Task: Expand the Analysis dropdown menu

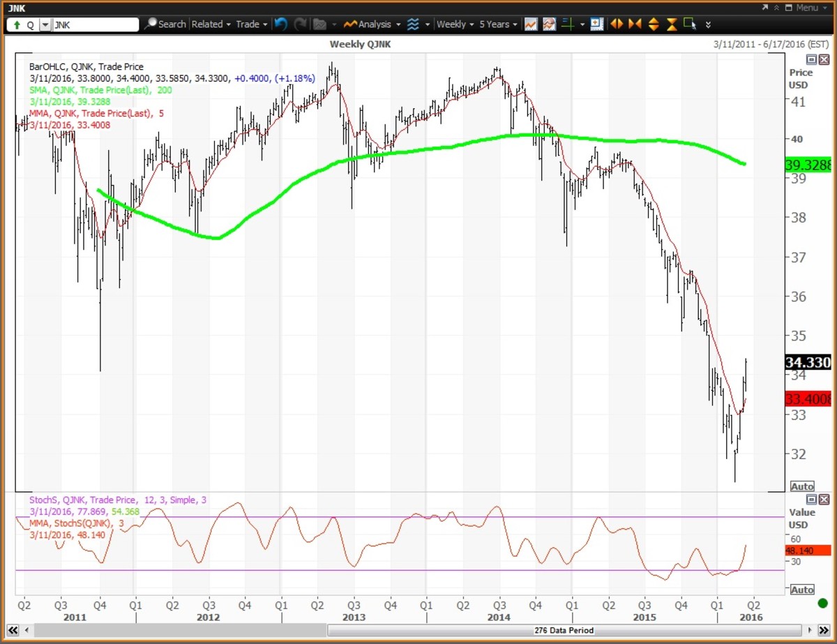Action: [x=374, y=24]
